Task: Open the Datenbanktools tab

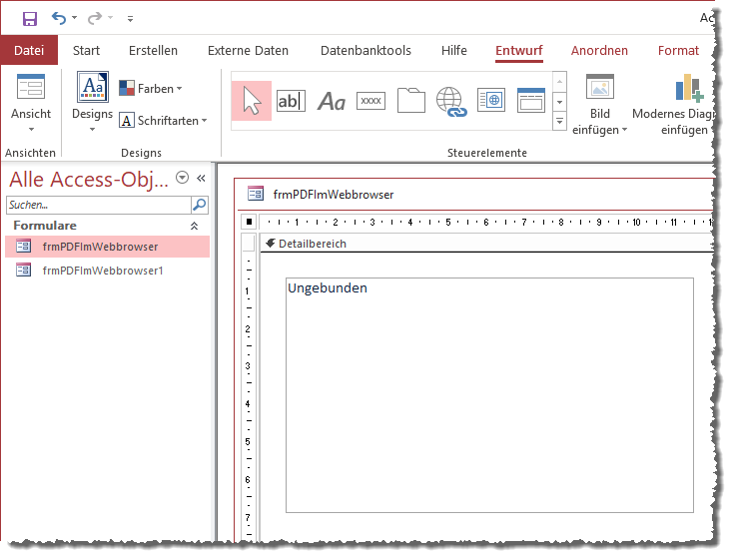Action: 366,50
